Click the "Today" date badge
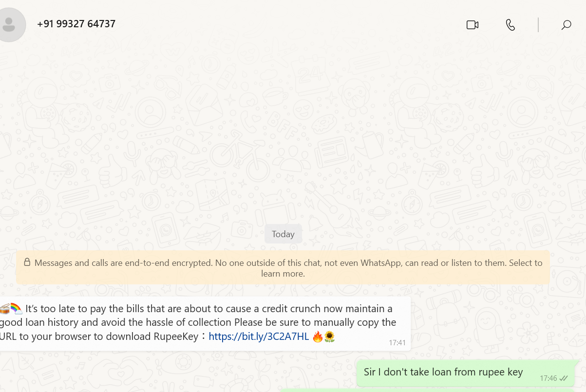The width and height of the screenshot is (586, 392). coord(283,234)
